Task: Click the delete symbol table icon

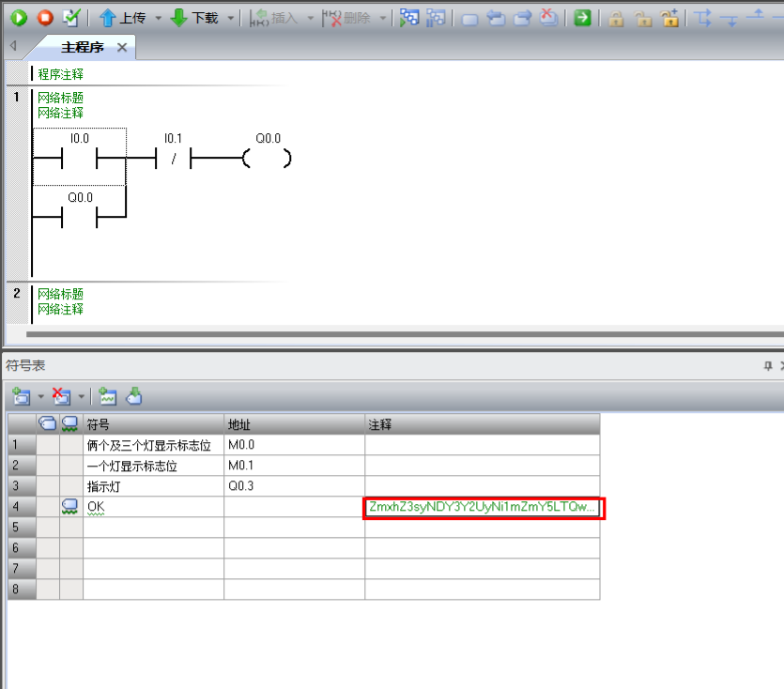Action: pyautogui.click(x=62, y=396)
